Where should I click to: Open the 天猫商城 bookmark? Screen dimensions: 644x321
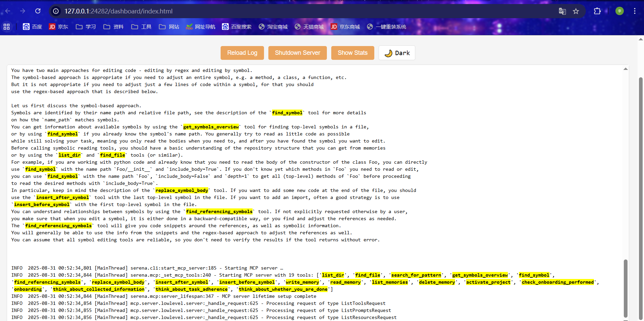click(x=309, y=27)
